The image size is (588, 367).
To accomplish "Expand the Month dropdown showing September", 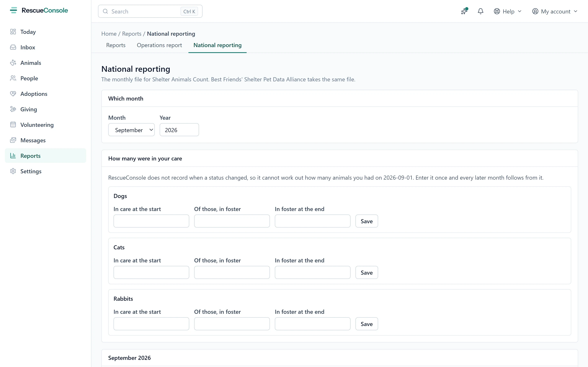I will click(x=131, y=130).
